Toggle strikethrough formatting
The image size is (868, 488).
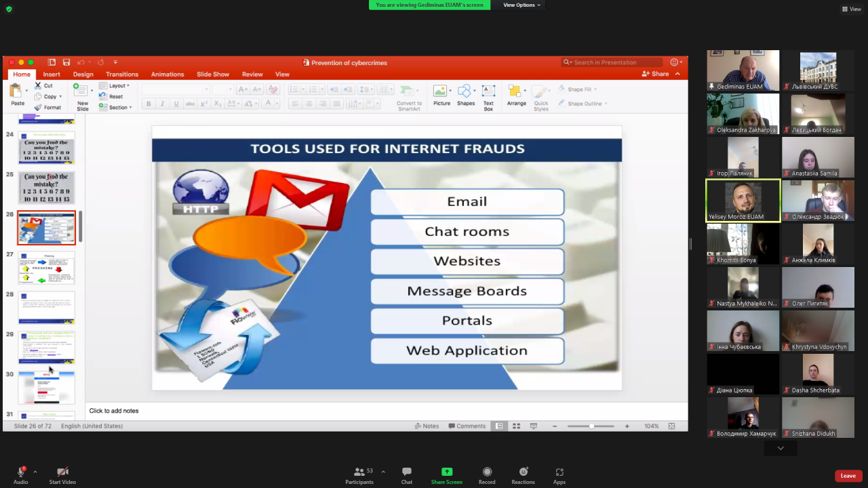tap(191, 104)
